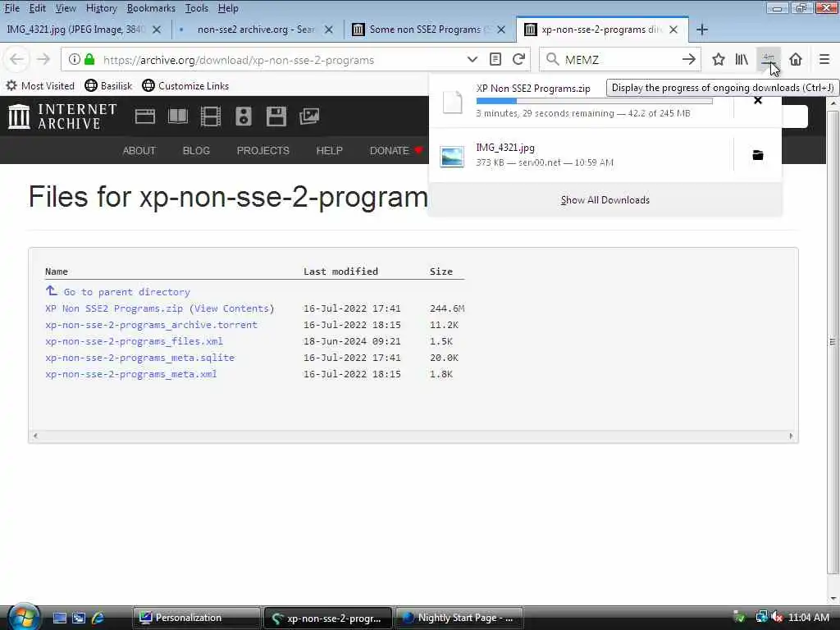Open address bar history dropdown arrow
The height and width of the screenshot is (630, 840).
(472, 59)
